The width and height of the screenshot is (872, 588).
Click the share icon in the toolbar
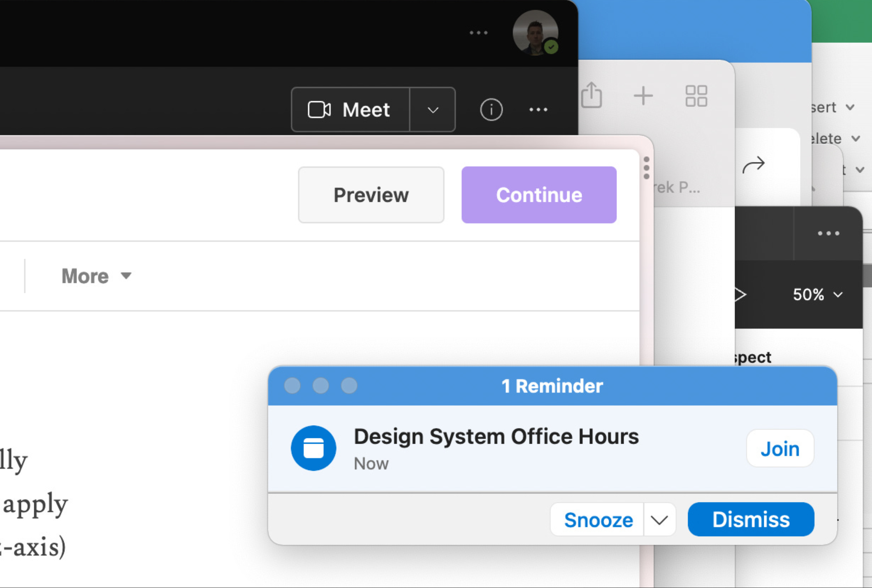(x=591, y=95)
